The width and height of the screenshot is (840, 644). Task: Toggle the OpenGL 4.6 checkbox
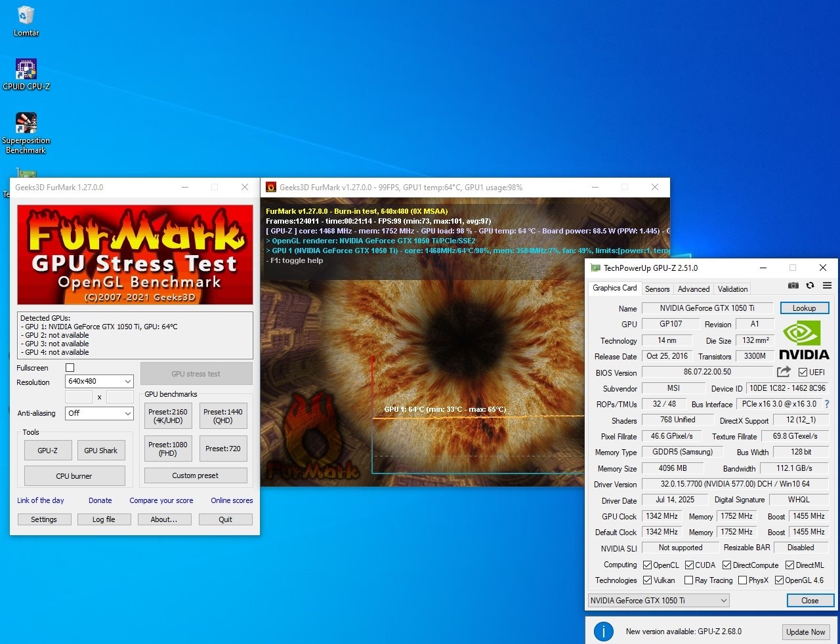pos(779,580)
